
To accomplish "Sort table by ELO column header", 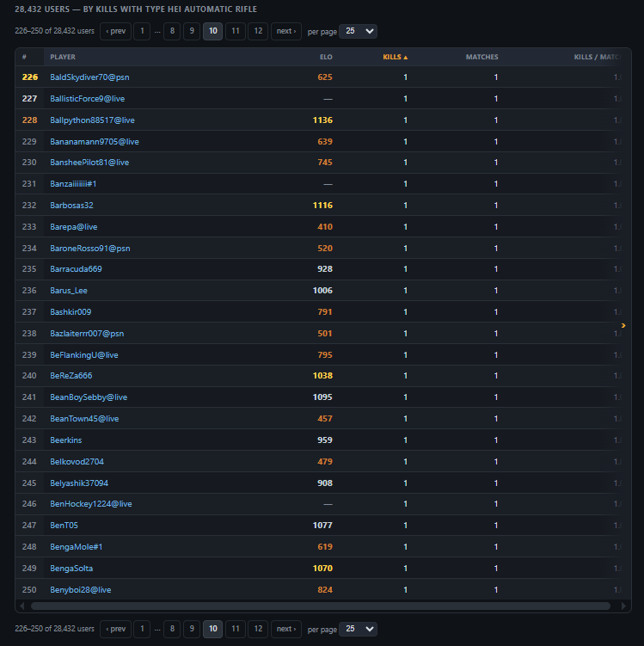I will (x=326, y=57).
